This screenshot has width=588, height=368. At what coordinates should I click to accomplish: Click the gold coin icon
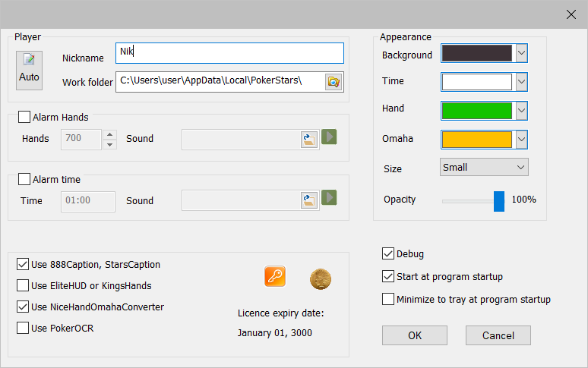coord(320,279)
